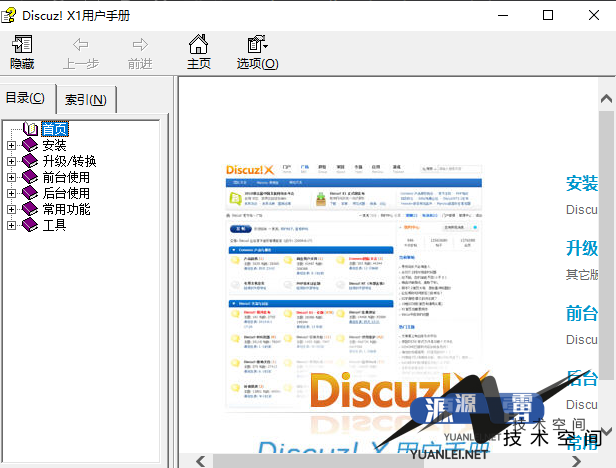Expand the 后台使用 tree node
Viewport: 616px width, 468px height.
click(x=11, y=193)
